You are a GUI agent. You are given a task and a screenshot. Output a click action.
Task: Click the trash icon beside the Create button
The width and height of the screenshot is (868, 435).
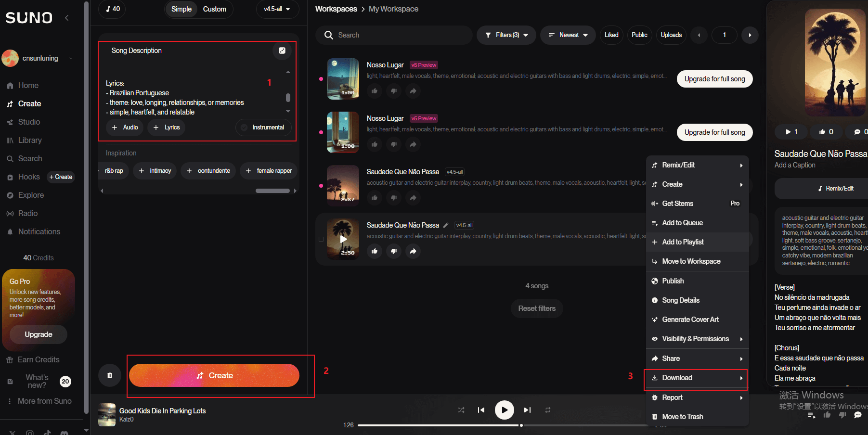(110, 375)
